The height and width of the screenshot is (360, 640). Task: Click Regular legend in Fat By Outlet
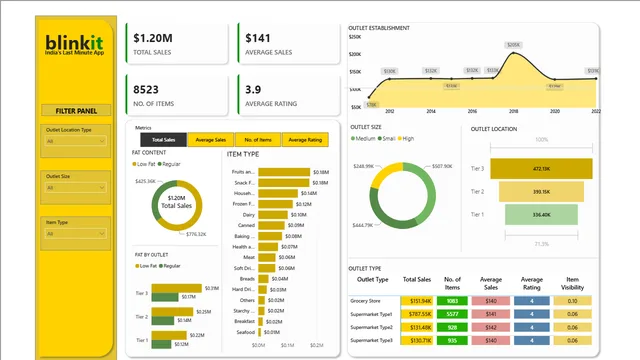[x=170, y=266]
